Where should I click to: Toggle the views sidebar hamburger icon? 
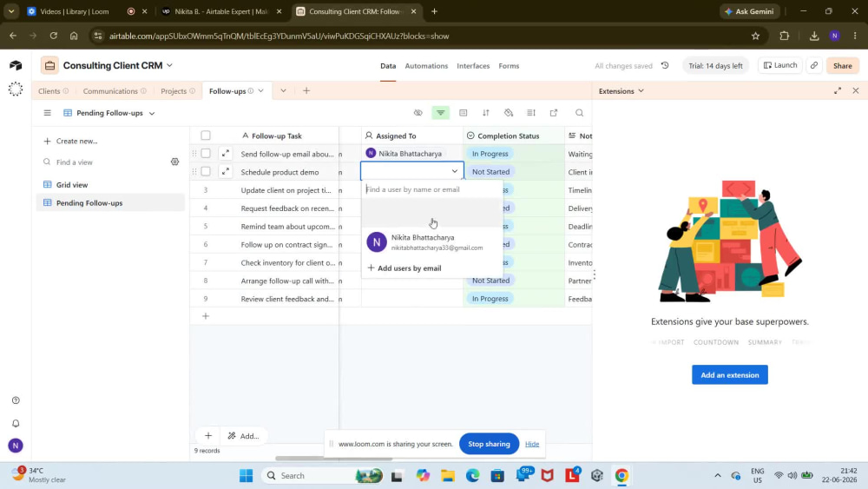[x=47, y=113]
